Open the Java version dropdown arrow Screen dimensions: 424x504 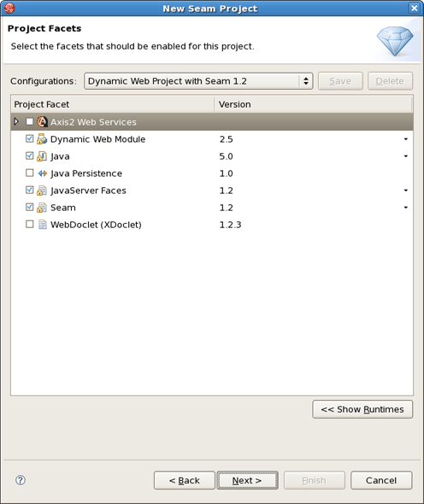tap(406, 156)
